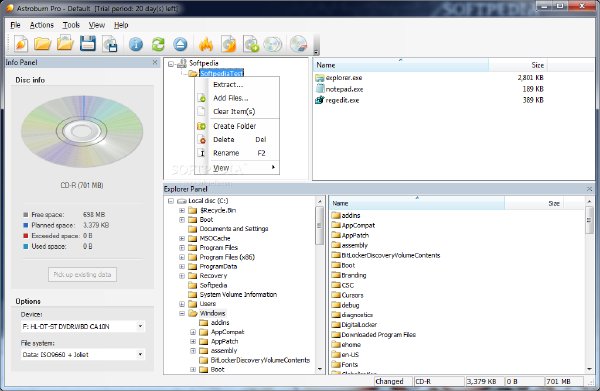
Task: Click the flame Burn icon
Action: pyautogui.click(x=206, y=44)
